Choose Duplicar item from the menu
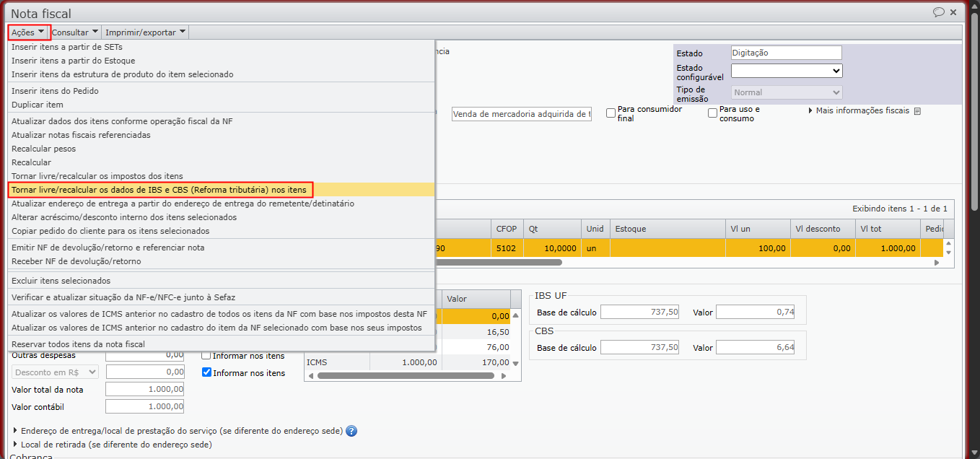The height and width of the screenshot is (459, 980). pos(221,105)
